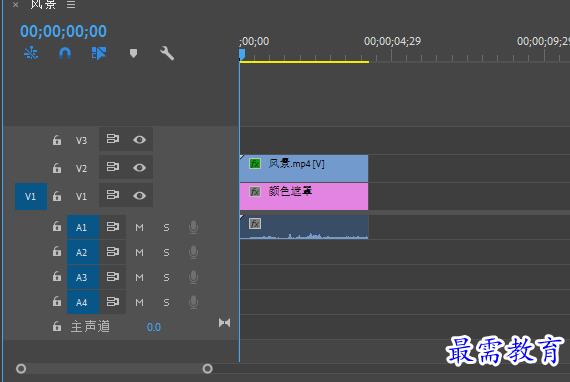Solo track A1
The image size is (570, 382).
pyautogui.click(x=166, y=228)
